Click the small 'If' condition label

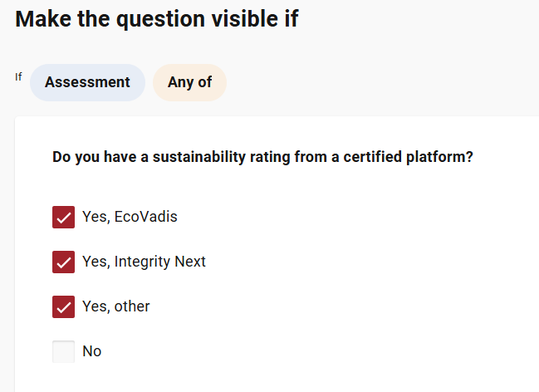[18, 77]
